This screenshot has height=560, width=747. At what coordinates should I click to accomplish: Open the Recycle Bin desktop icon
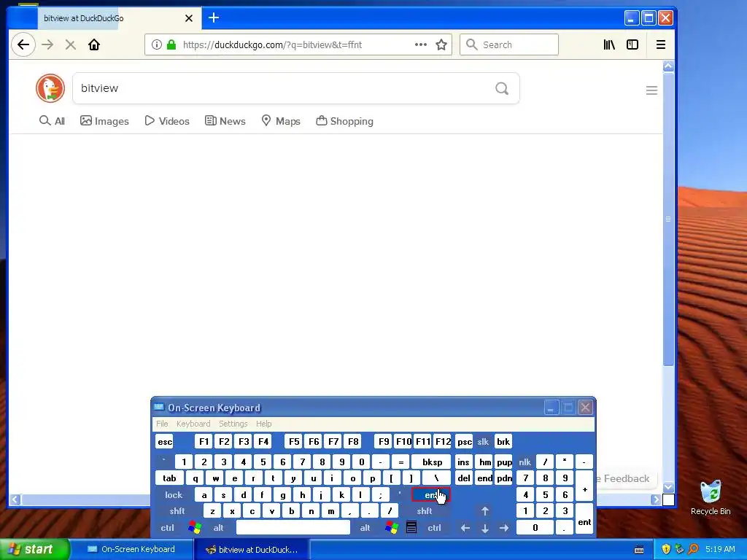tap(711, 497)
